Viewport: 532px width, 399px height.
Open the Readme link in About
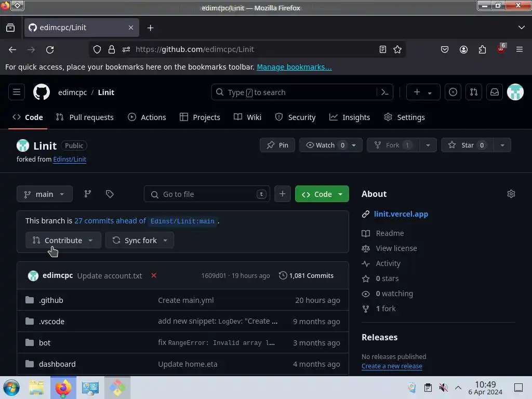(x=390, y=233)
